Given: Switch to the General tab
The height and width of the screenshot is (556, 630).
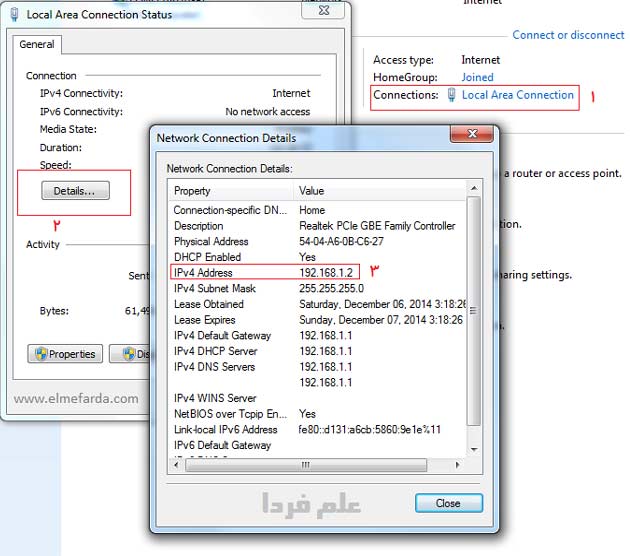Looking at the screenshot, I should click(x=37, y=44).
